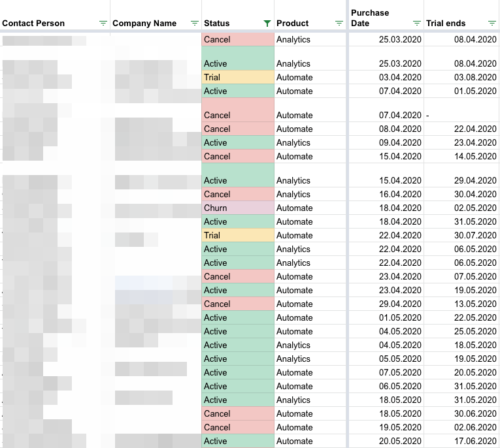The width and height of the screenshot is (500, 448).
Task: Select the Contact Person header cell text
Action: tap(33, 24)
